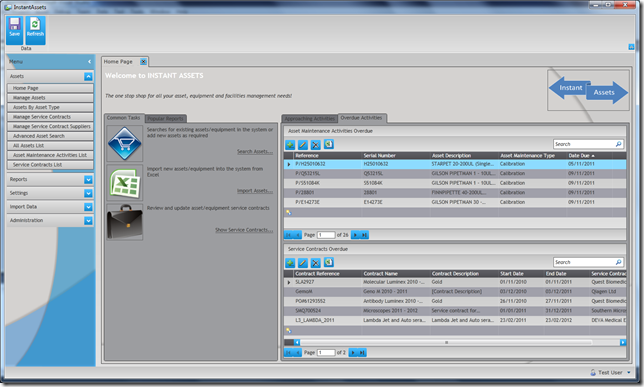Close the Home Page tab

[x=143, y=62]
